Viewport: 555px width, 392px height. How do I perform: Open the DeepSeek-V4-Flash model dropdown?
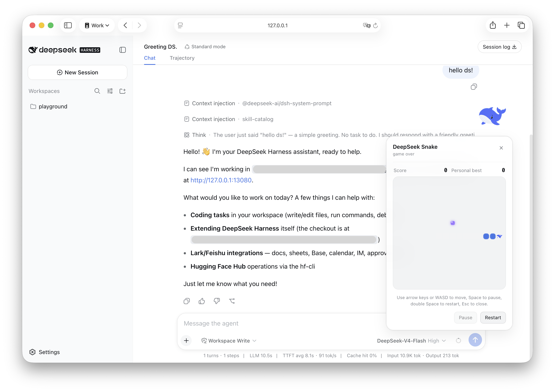(x=411, y=341)
